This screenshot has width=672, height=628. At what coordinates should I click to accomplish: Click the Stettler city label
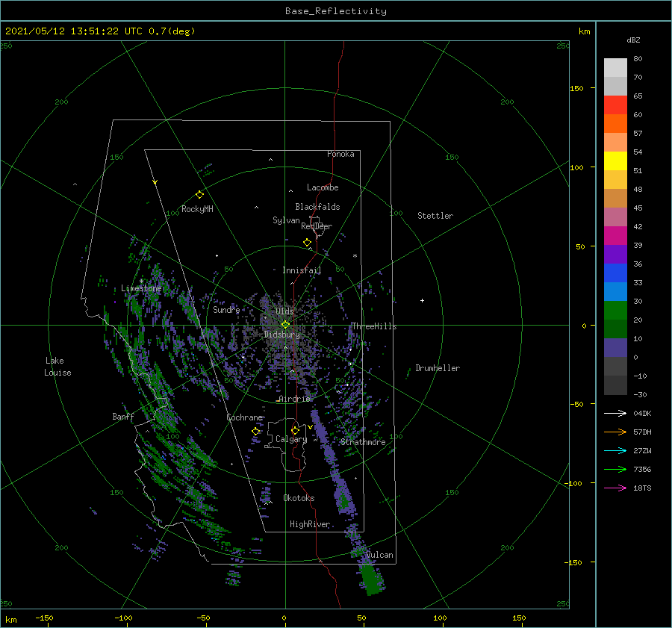pos(435,216)
